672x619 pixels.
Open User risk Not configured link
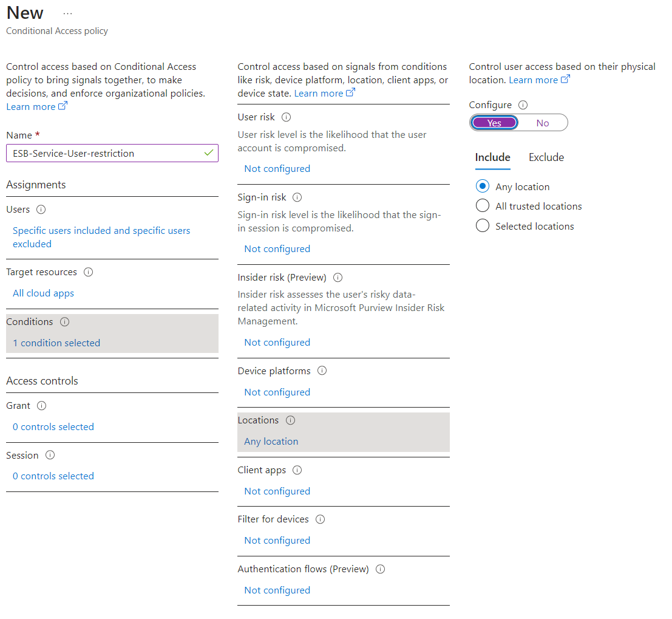pyautogui.click(x=277, y=169)
